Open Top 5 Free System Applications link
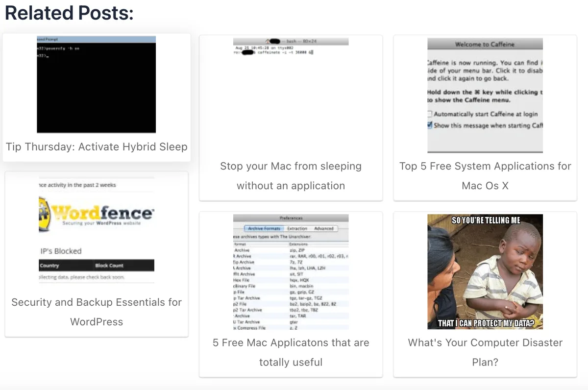 (x=485, y=176)
